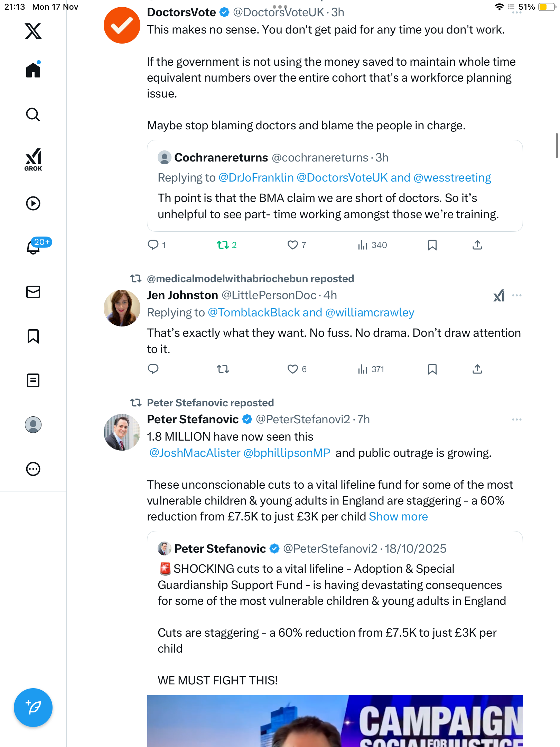Open Messages envelope in sidebar

(33, 292)
